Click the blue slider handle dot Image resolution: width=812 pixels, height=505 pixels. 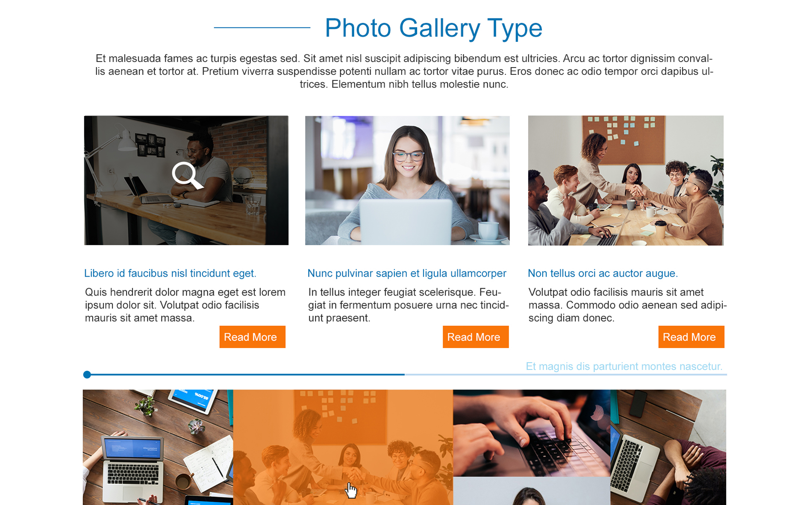(87, 375)
